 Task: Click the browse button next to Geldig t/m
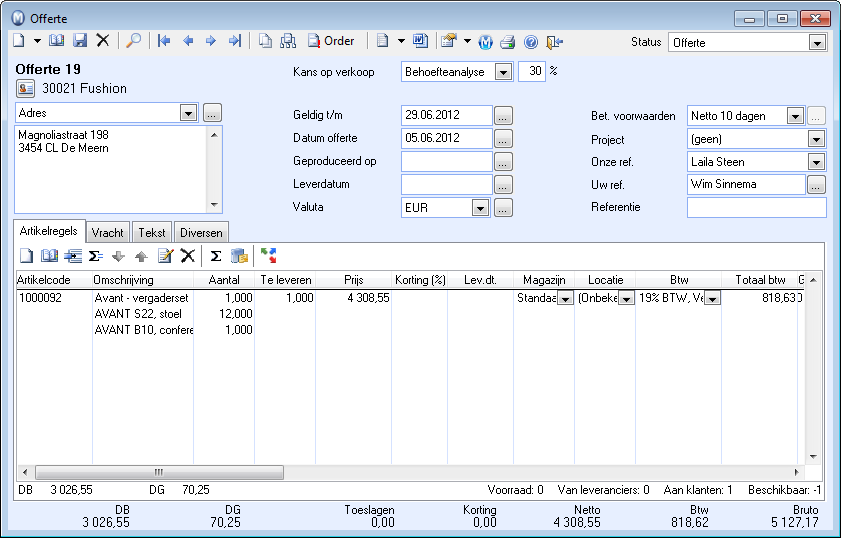(504, 116)
